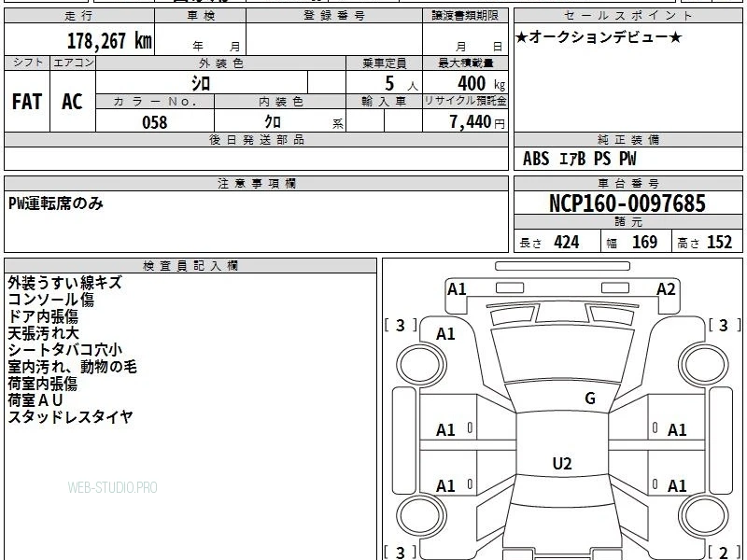Click inspector note 天張汚れ大
747x560 pixels.
43,333
